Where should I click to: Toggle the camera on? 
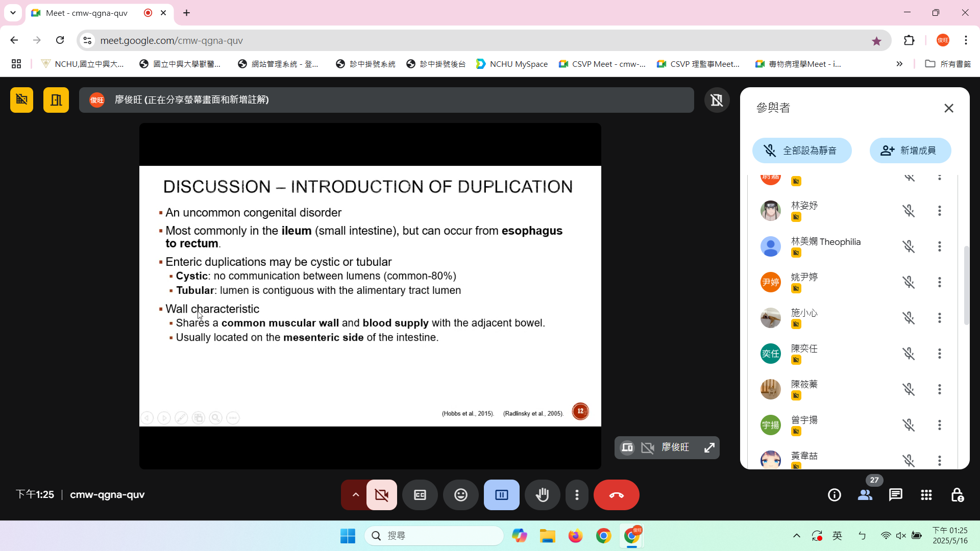(x=381, y=495)
